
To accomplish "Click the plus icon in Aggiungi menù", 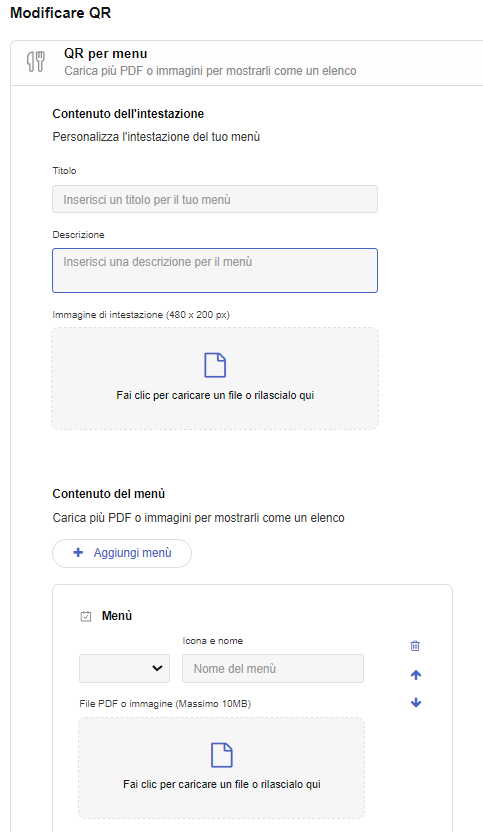I will (x=78, y=552).
